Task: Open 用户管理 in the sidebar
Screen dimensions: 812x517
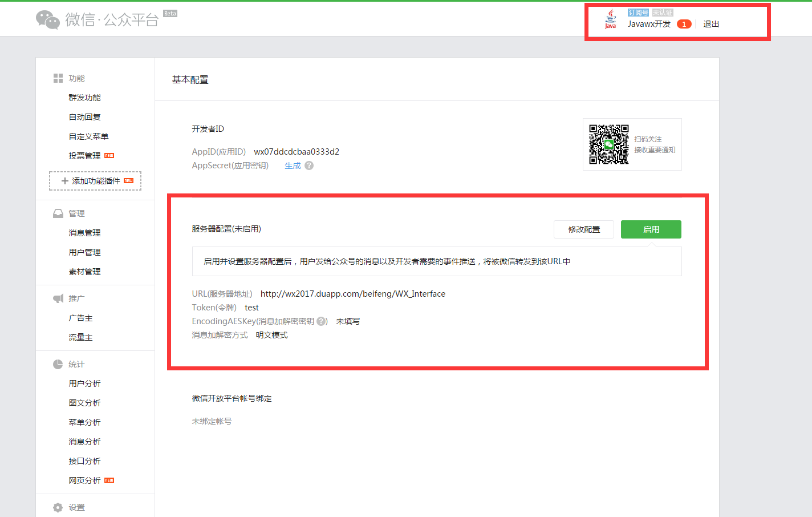Action: [x=85, y=252]
